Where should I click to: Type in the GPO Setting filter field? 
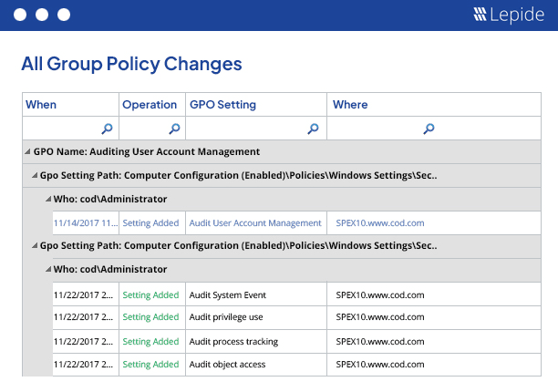coord(246,129)
